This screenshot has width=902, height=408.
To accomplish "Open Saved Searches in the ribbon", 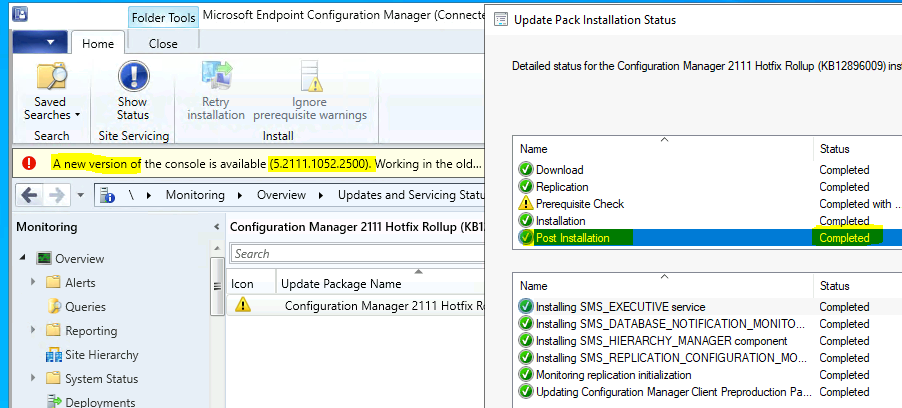I will click(x=51, y=91).
